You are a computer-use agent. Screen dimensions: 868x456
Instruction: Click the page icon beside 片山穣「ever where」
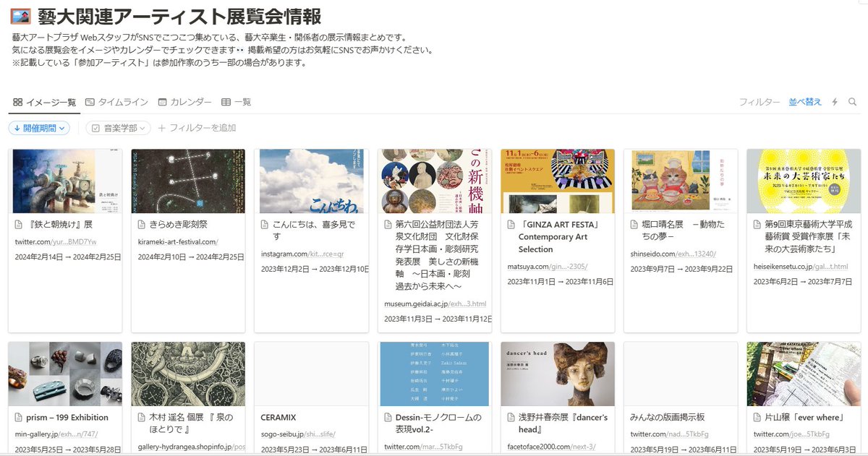pos(757,418)
